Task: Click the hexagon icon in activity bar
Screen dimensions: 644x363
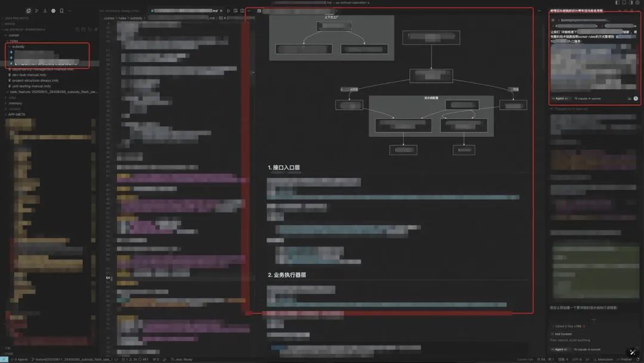Action: click(x=53, y=11)
